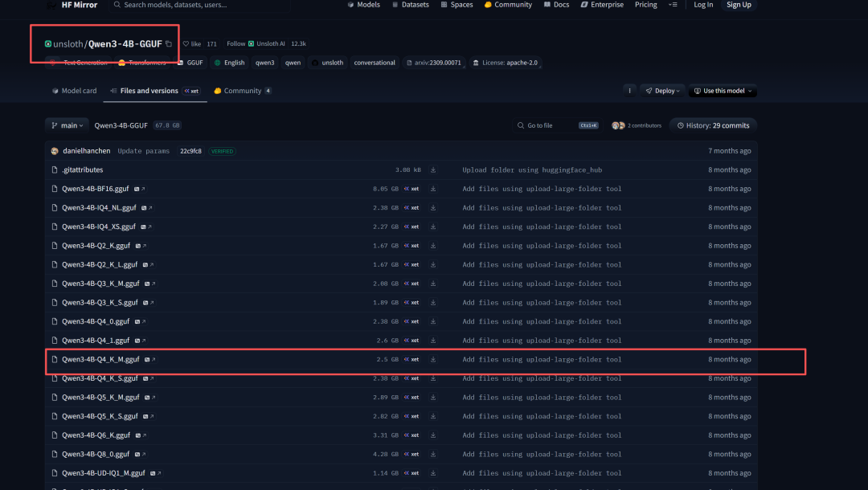Download the .gitattributes file

coord(433,169)
